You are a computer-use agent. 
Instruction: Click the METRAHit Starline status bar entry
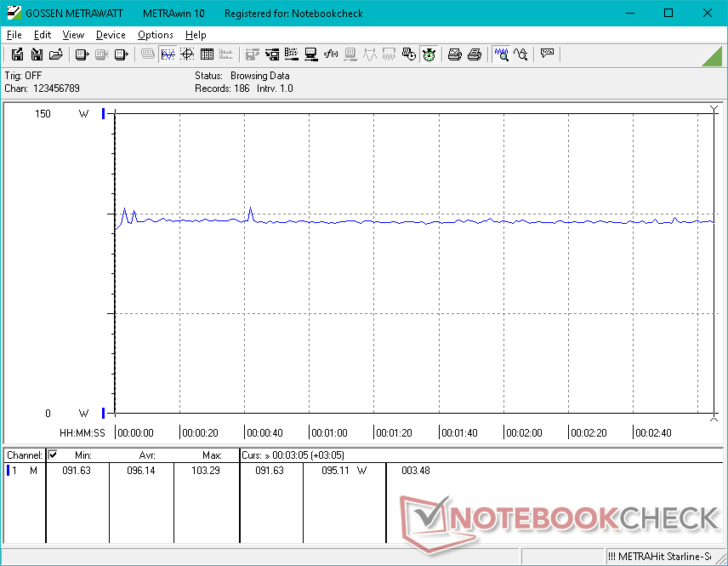[x=660, y=557]
